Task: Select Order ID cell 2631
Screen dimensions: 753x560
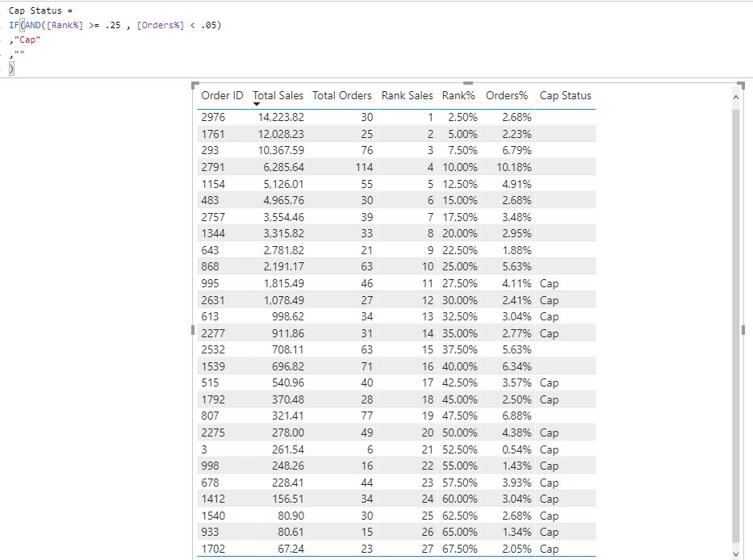Action: [213, 300]
